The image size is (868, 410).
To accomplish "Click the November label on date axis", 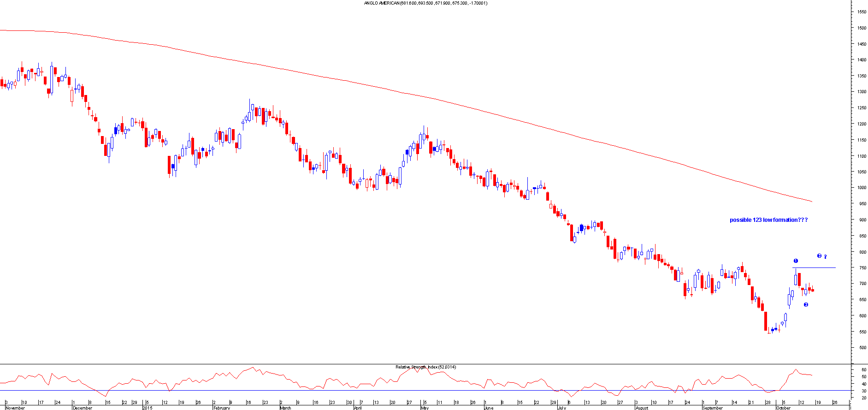I will [15, 408].
